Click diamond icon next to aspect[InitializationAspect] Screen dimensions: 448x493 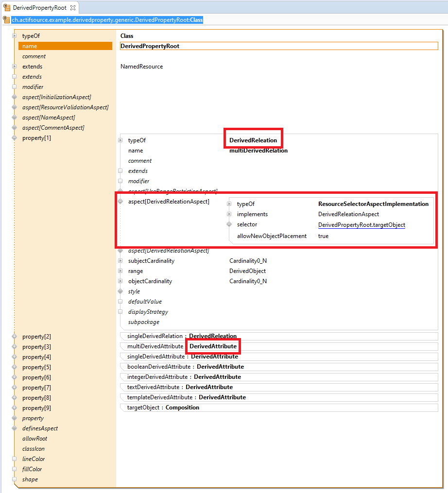pos(14,97)
